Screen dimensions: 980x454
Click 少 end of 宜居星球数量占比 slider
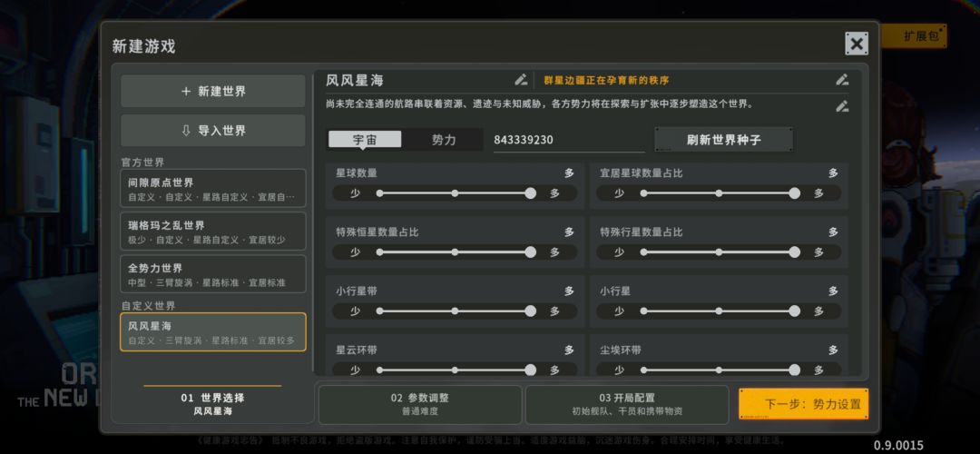[x=619, y=193]
